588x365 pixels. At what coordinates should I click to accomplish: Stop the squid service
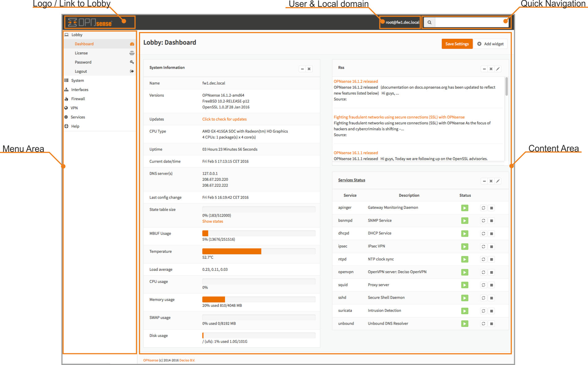(x=491, y=285)
